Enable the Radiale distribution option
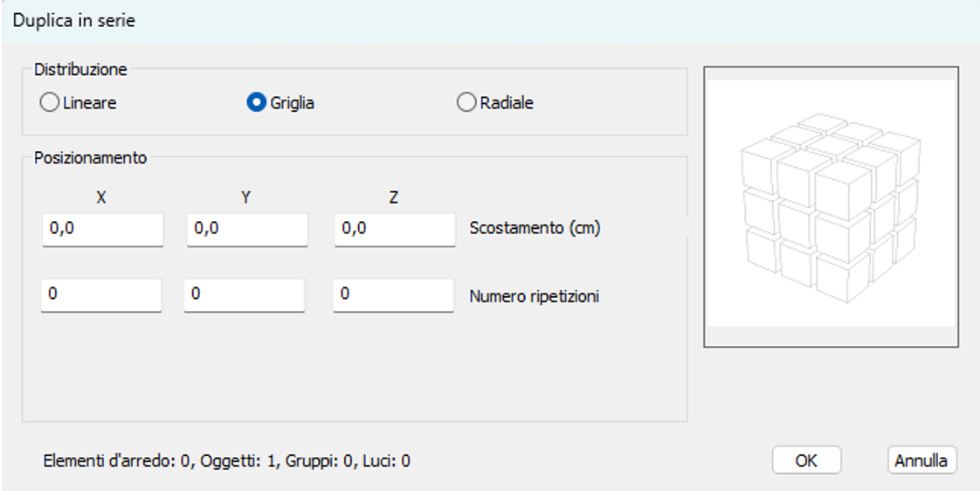This screenshot has height=491, width=980. pos(467,103)
